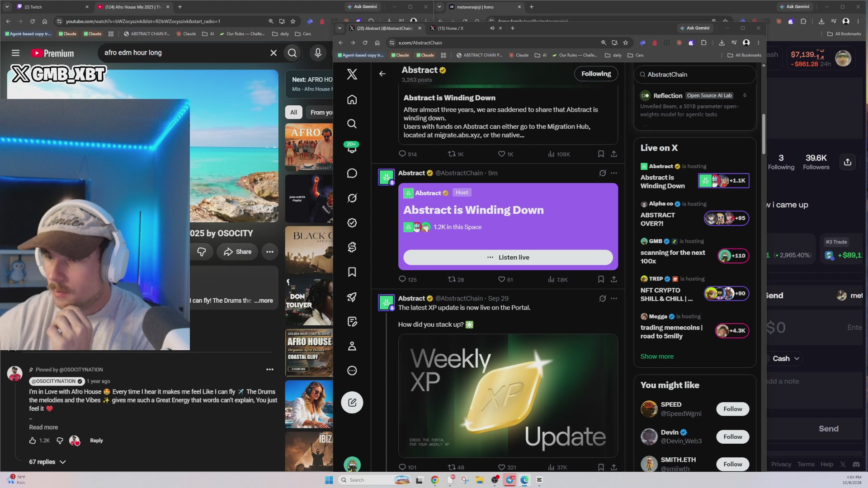Screen dimensions: 868x488
Task: Switch to metaversejoji fomo tab
Action: pyautogui.click(x=485, y=7)
